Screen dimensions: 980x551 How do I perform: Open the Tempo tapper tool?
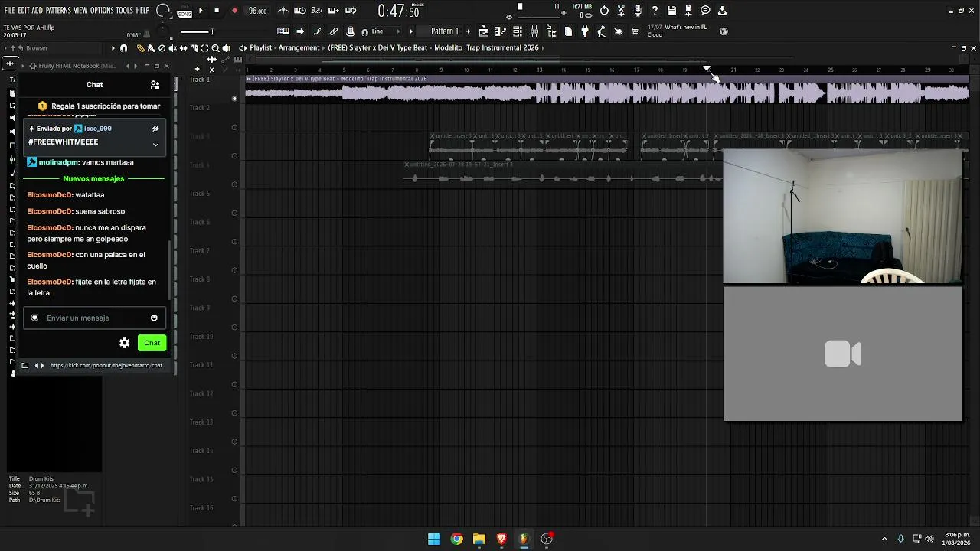click(x=602, y=31)
